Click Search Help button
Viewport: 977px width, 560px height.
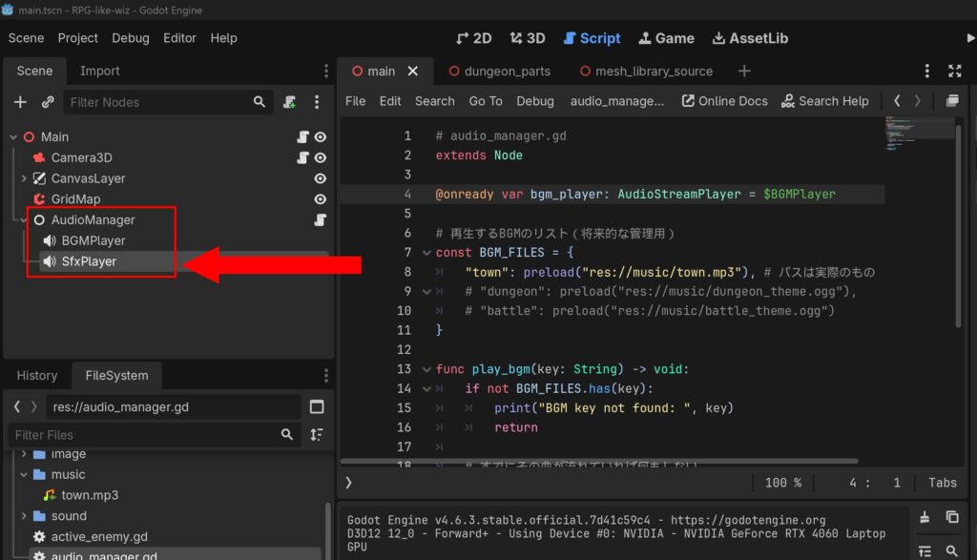[x=825, y=101]
